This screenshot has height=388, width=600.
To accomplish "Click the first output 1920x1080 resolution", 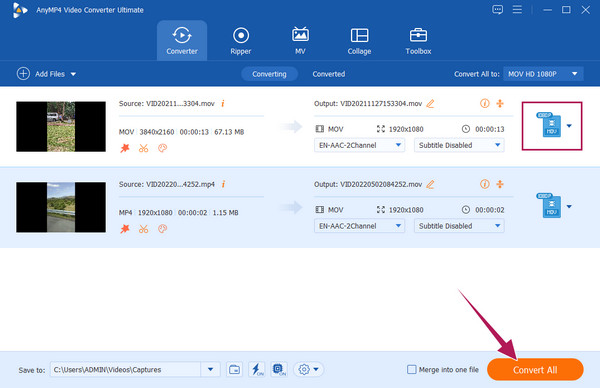I will [x=406, y=129].
